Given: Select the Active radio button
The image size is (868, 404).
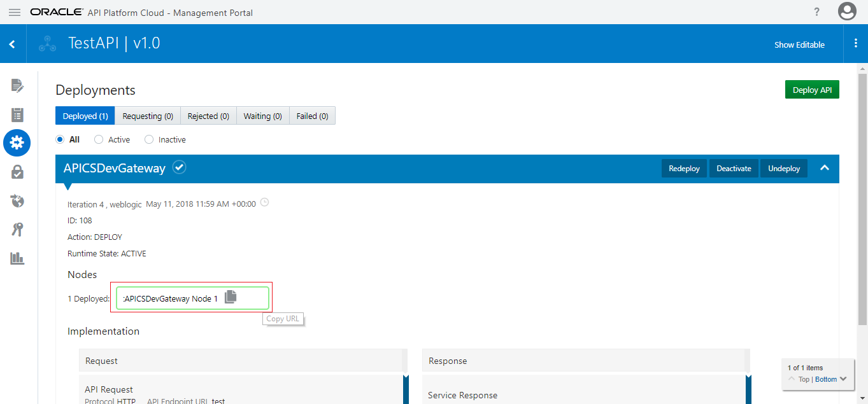Looking at the screenshot, I should pos(99,139).
